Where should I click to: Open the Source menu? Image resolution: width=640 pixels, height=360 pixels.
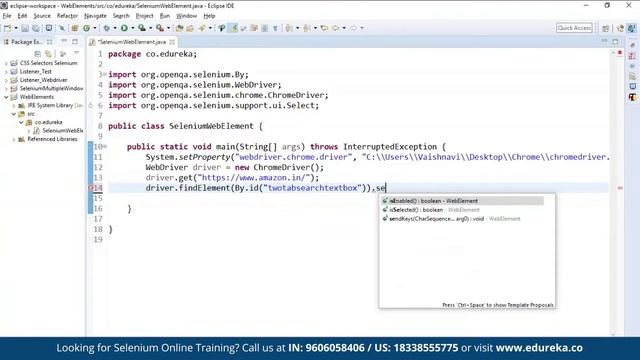42,16
